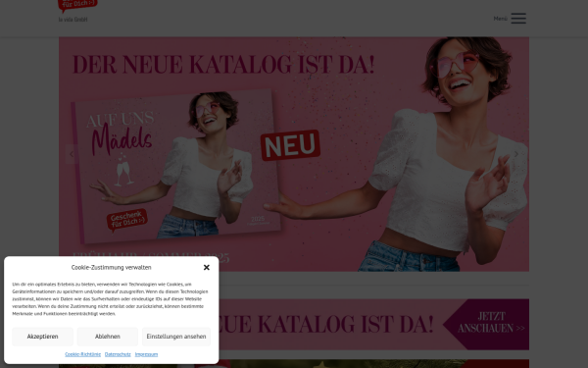This screenshot has width=588, height=368.
Task: Open Einstellungen ansehen cookie settings
Action: click(176, 337)
